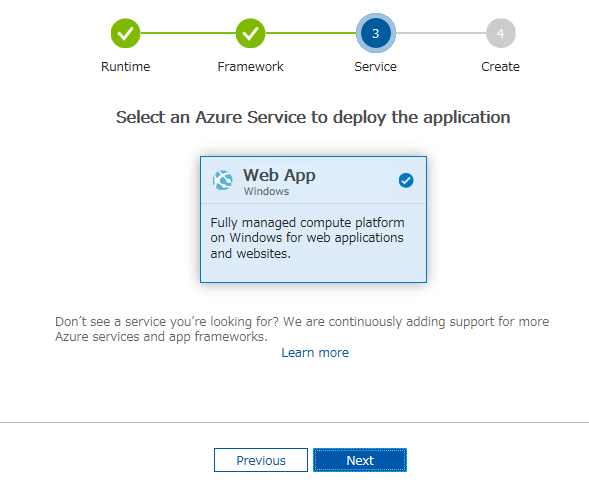This screenshot has height=493, width=589.
Task: Open the Learn more link
Action: click(x=315, y=352)
